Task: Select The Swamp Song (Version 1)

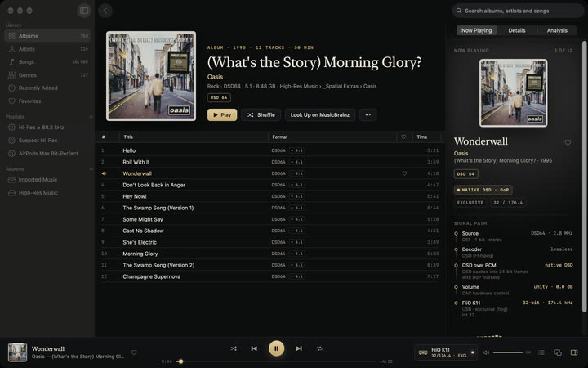Action: pyautogui.click(x=270, y=208)
